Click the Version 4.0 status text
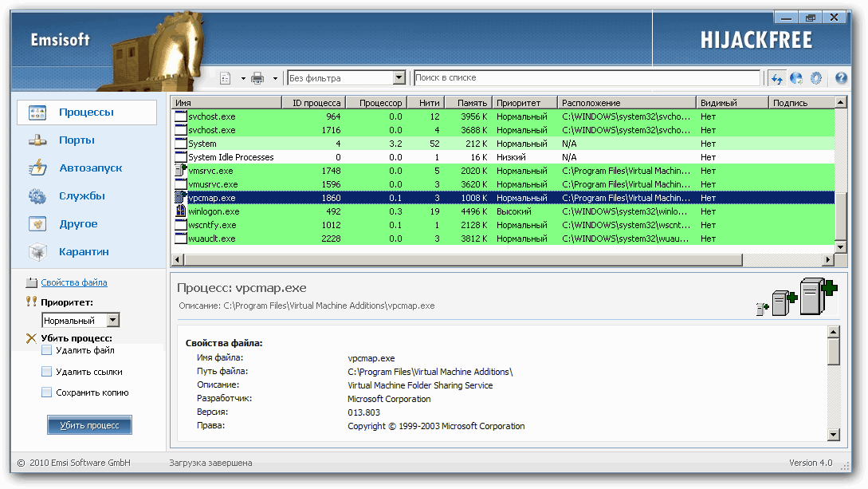Viewport: 868px width, 489px height. pos(811,463)
